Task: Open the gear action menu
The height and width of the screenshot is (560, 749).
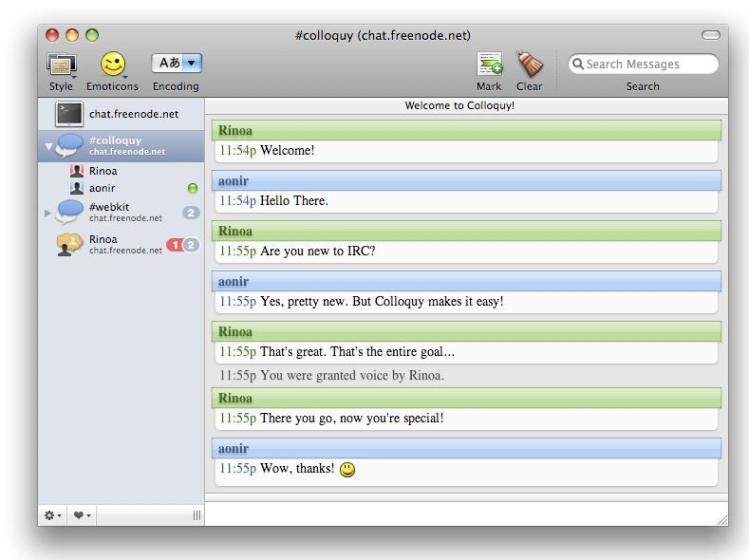Action: click(x=52, y=515)
